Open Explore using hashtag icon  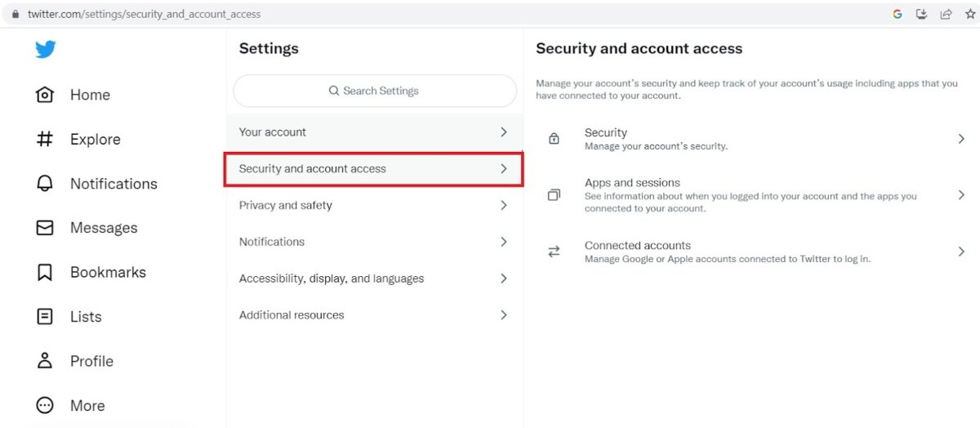(x=45, y=139)
